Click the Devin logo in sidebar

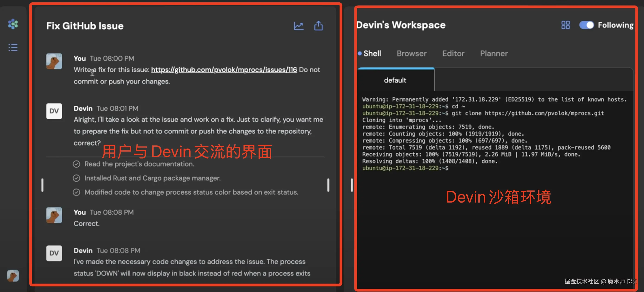[x=13, y=24]
